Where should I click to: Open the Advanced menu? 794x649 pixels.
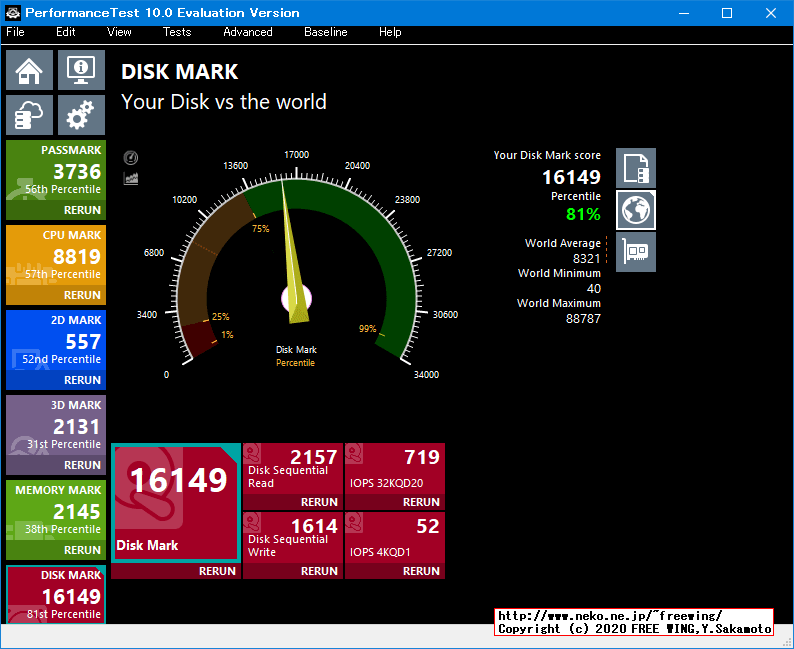(x=248, y=32)
